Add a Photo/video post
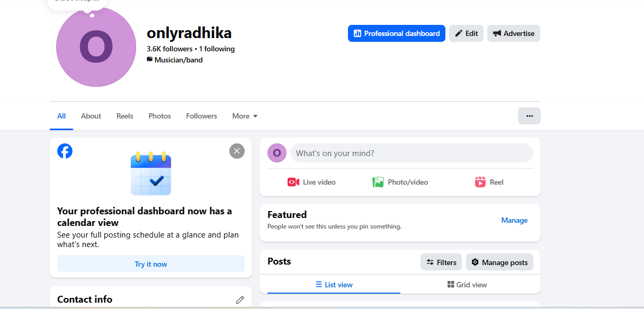The height and width of the screenshot is (309, 644). [400, 182]
